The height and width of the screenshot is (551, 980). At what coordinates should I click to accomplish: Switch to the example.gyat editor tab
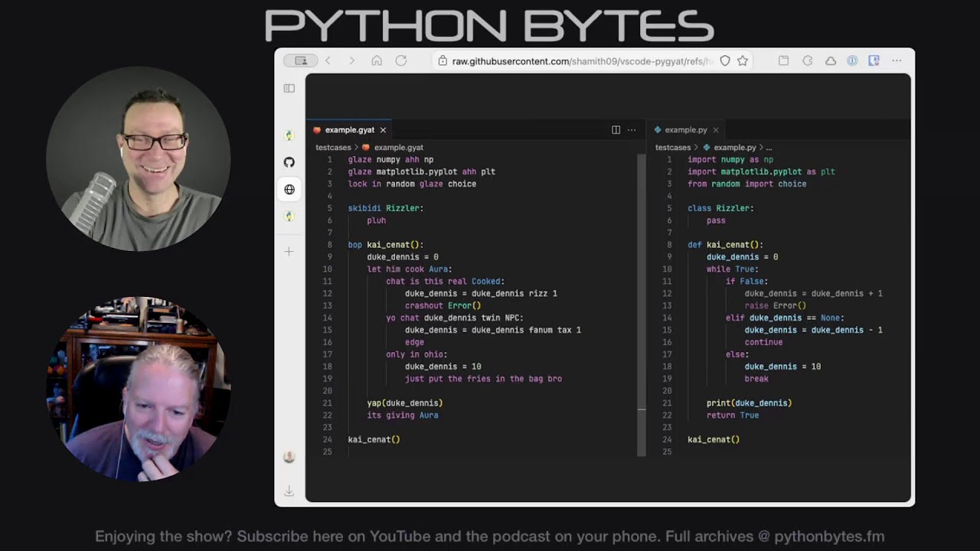[x=349, y=130]
